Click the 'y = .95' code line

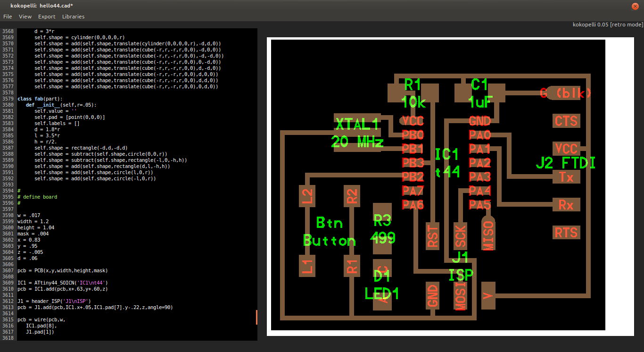[27, 246]
